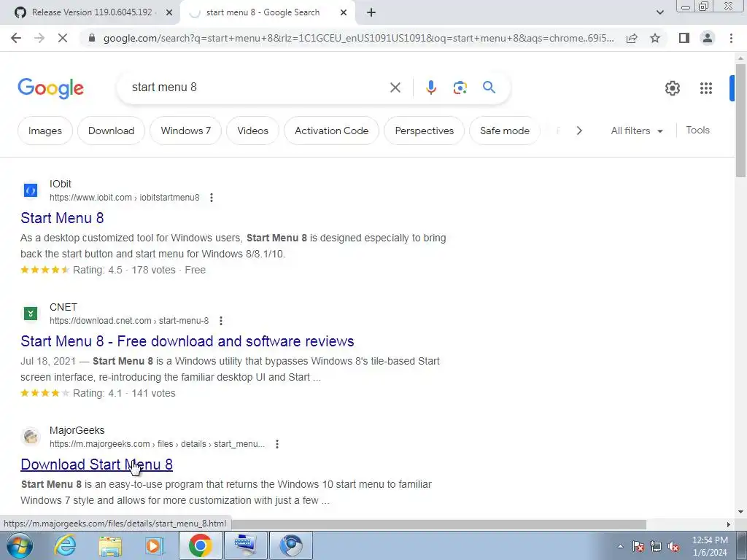
Task: Click the muted volume tray icon
Action: 673,546
